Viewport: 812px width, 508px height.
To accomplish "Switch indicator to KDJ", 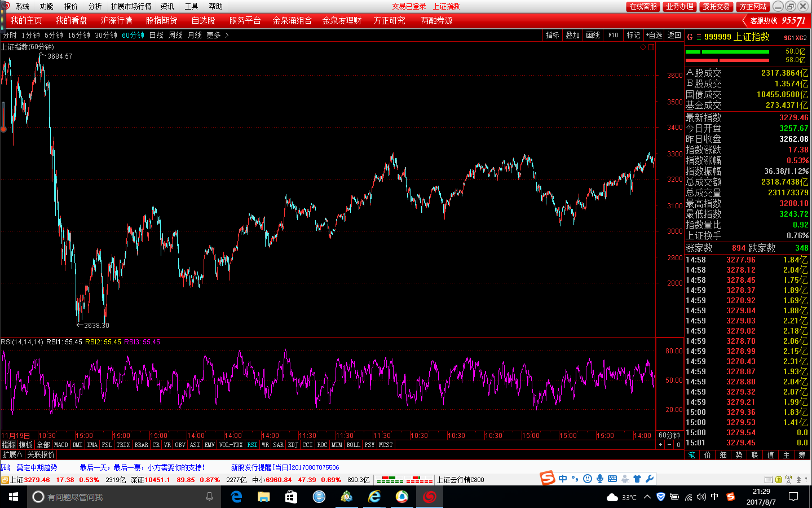I will click(293, 445).
